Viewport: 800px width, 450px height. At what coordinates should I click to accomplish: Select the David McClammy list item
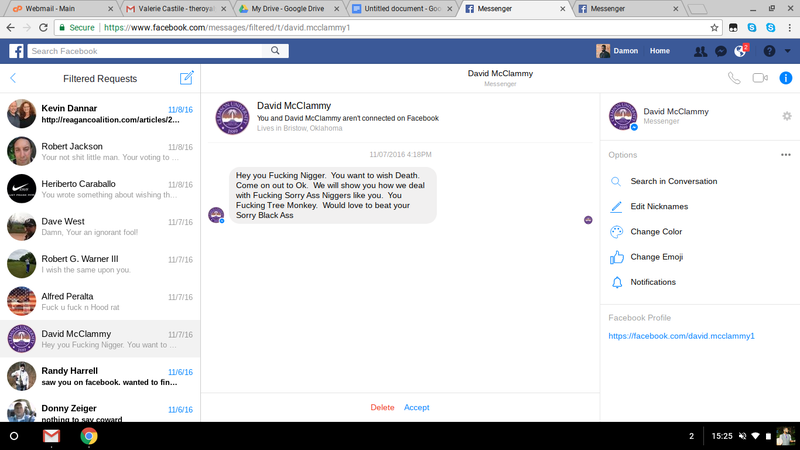[x=100, y=339]
